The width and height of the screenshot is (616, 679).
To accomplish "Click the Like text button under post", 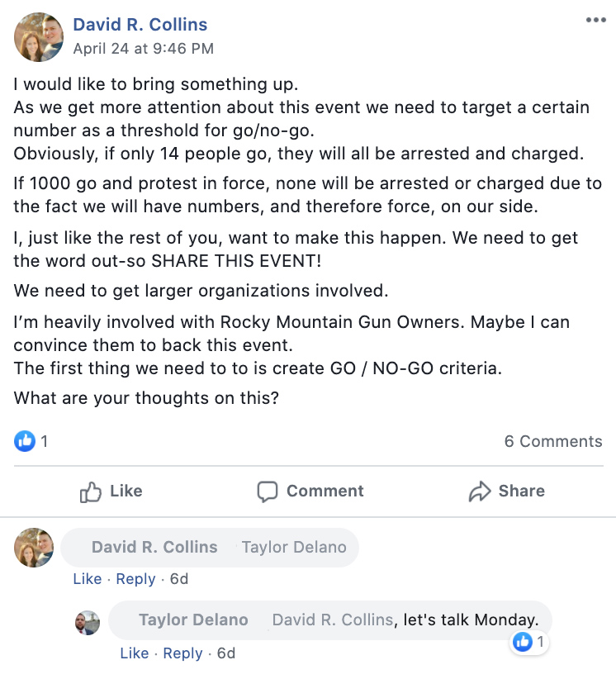I will coord(126,491).
